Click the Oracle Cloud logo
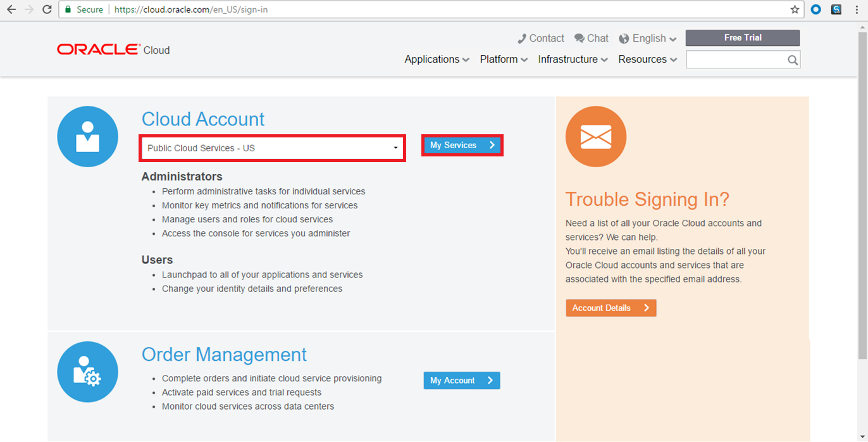 [113, 50]
